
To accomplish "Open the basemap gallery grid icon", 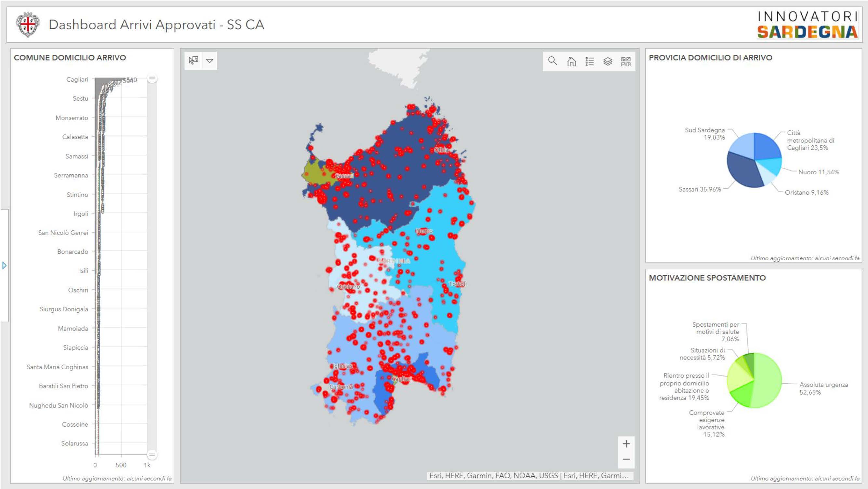I will (x=626, y=61).
